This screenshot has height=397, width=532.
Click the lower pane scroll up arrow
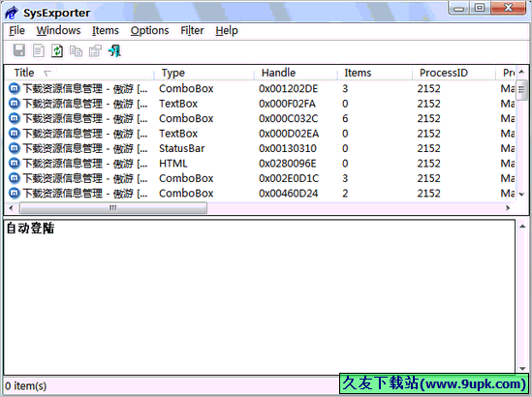(x=522, y=227)
